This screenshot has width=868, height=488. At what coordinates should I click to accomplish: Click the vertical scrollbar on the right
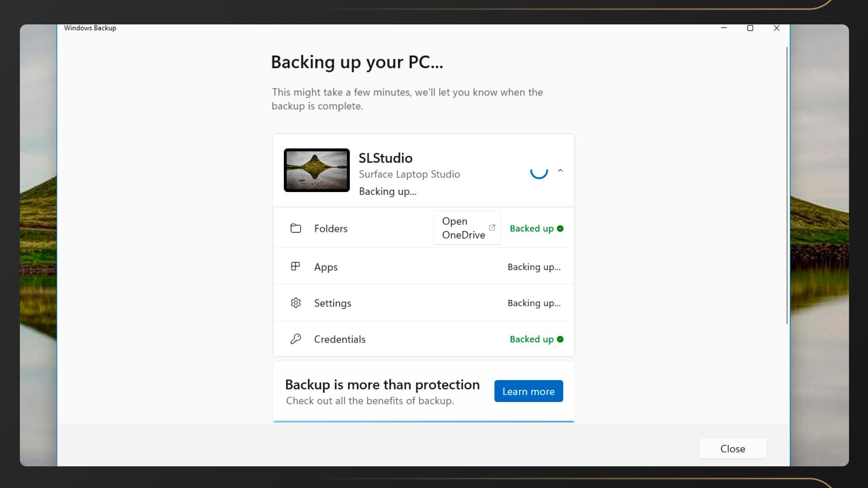787,185
